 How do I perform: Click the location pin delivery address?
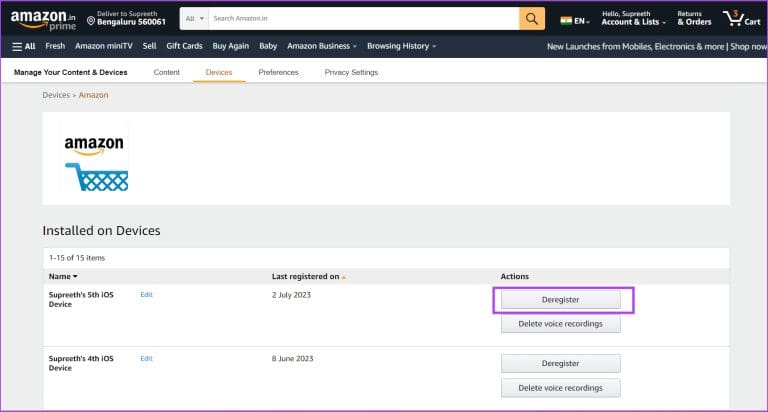click(x=126, y=18)
